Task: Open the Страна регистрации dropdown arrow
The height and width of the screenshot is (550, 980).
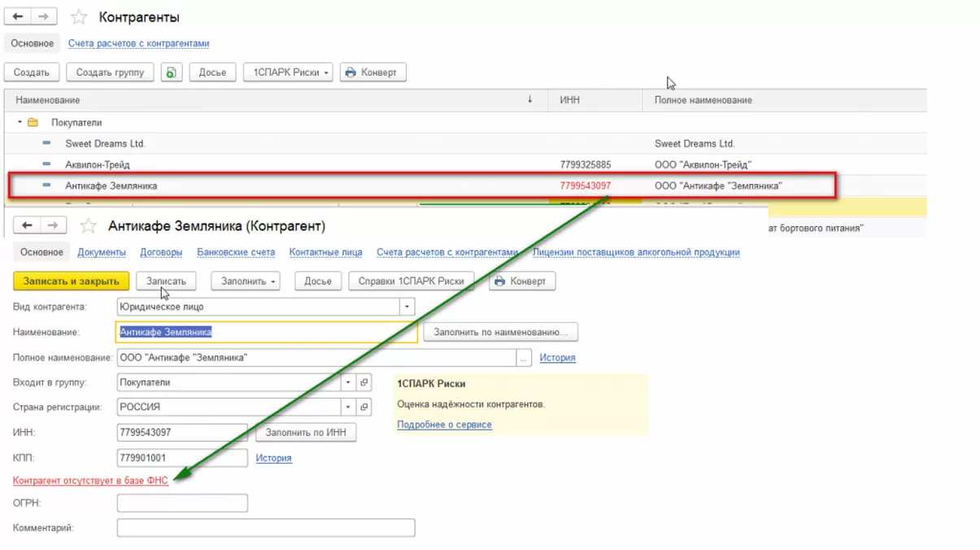Action: pos(349,407)
